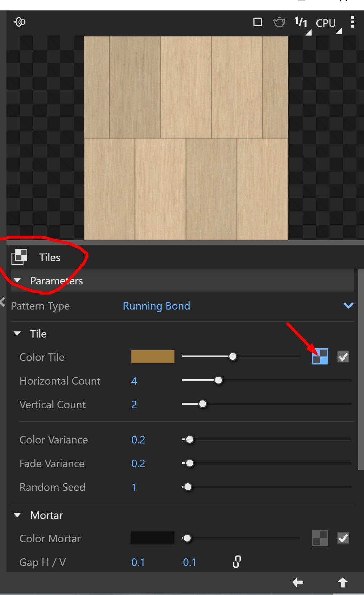
Task: Collapse the Parameters section
Action: click(17, 280)
